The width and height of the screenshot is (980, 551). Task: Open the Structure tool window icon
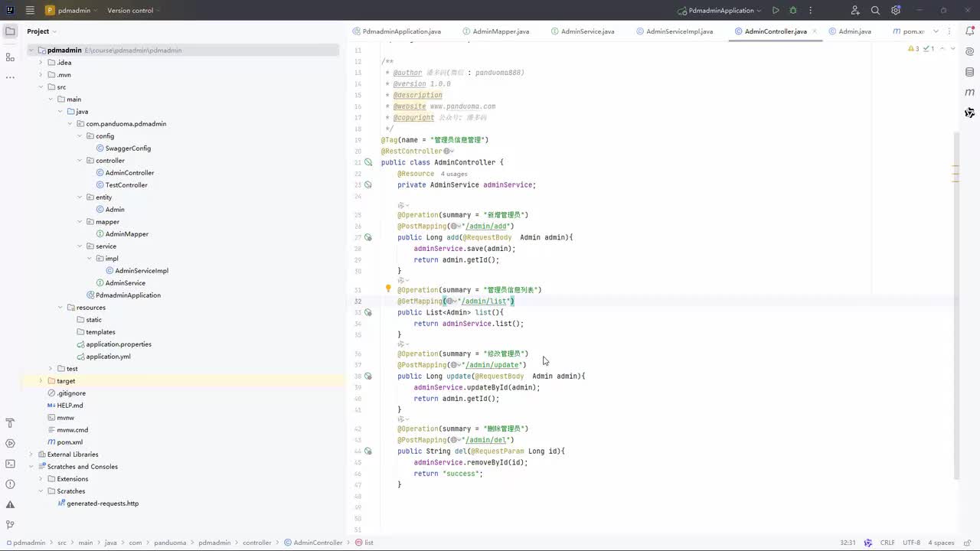[10, 57]
